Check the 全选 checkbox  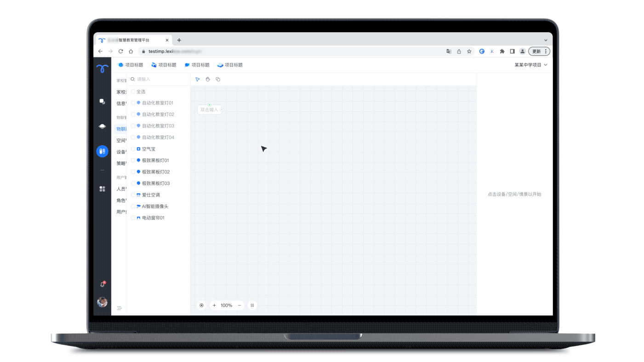[x=133, y=92]
